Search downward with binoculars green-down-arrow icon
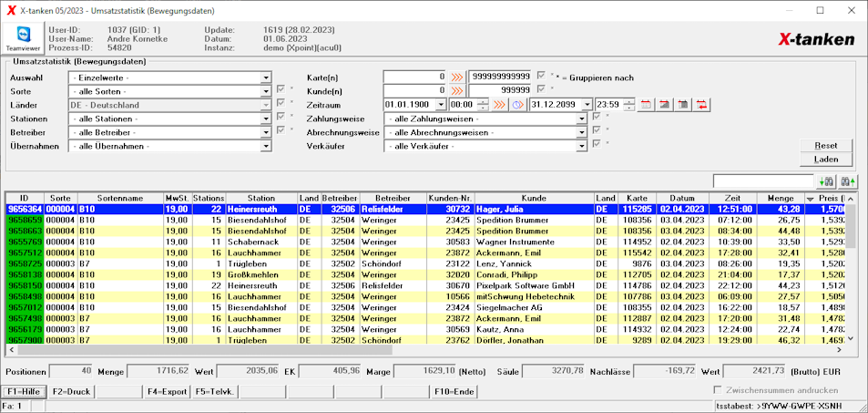 pos(826,181)
